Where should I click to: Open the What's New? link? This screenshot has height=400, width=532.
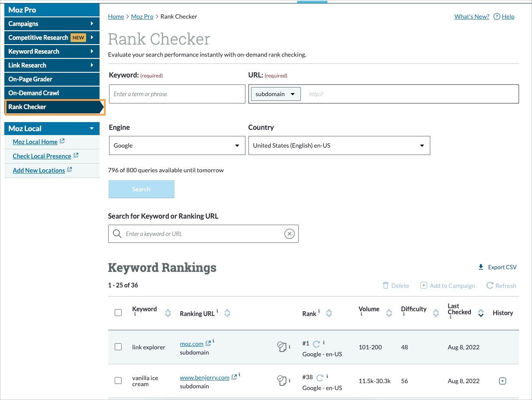471,16
